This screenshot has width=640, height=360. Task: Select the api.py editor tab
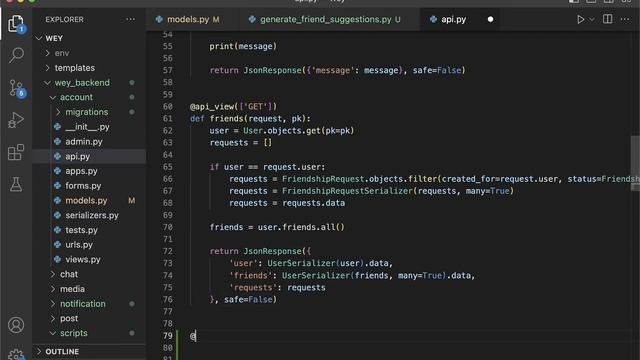coord(453,19)
